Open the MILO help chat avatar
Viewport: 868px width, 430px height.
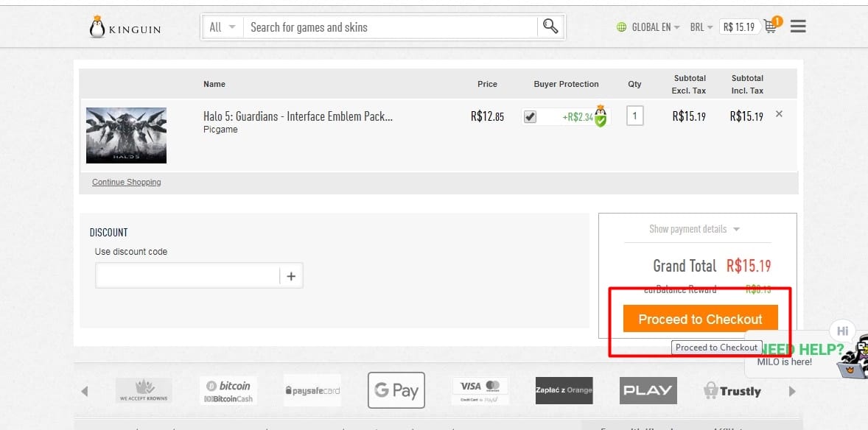[853, 358]
